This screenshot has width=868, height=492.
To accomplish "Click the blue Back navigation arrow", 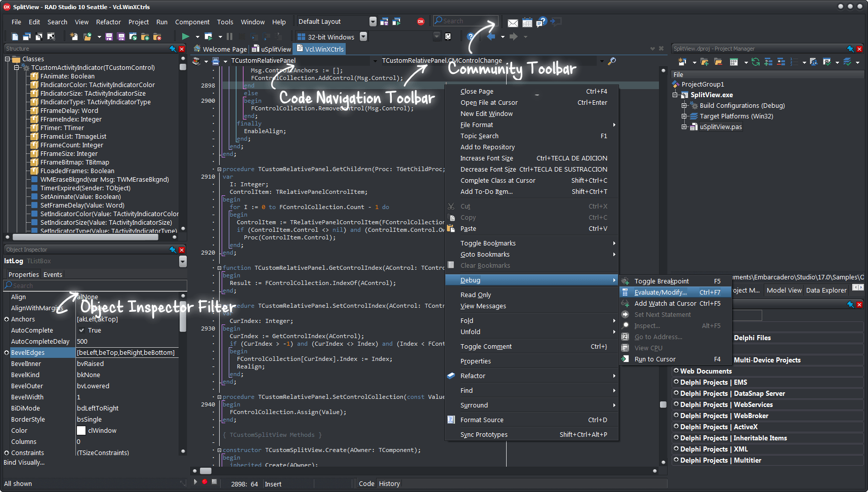I will pos(490,36).
